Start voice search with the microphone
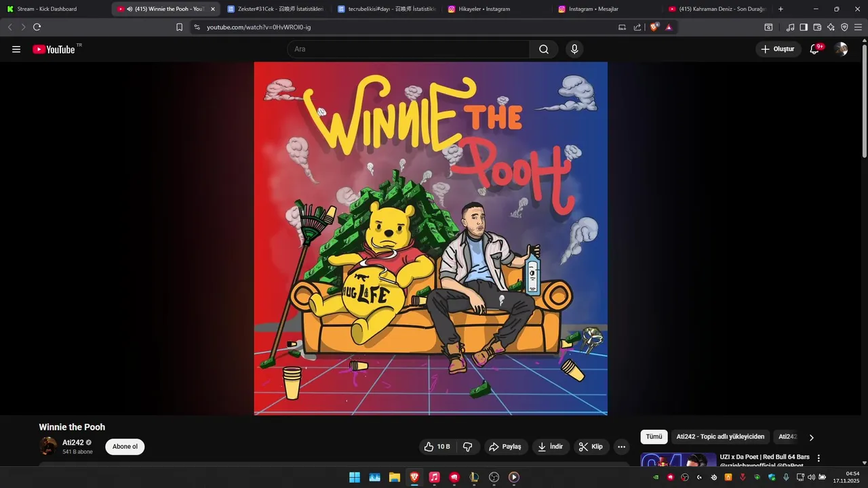The height and width of the screenshot is (488, 868). click(574, 49)
